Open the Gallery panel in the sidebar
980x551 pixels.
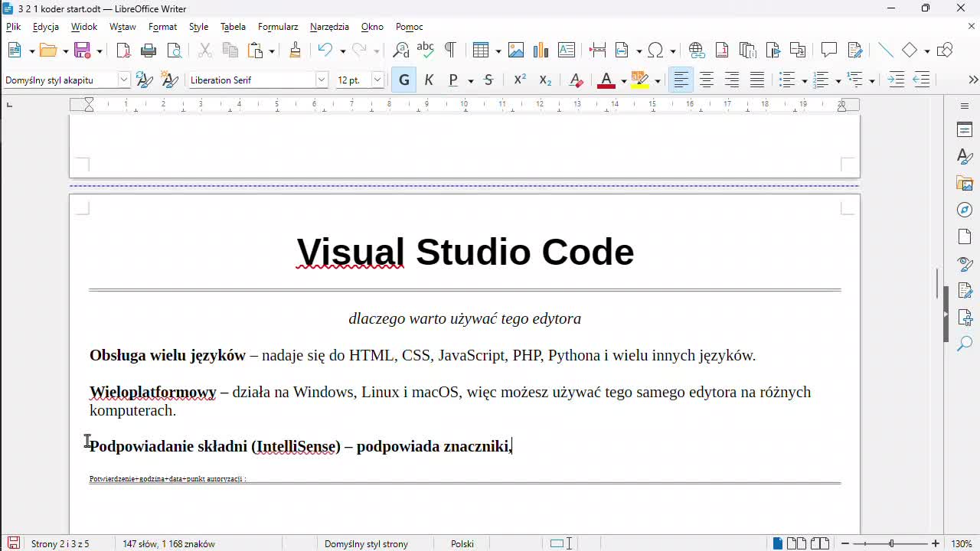tap(965, 184)
